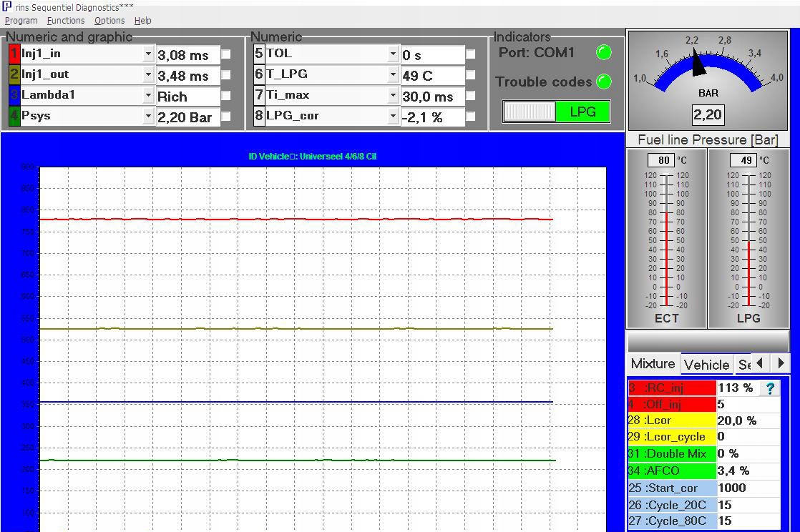
Task: Click the AFCO value field showing 3,4 %
Action: tap(748, 471)
